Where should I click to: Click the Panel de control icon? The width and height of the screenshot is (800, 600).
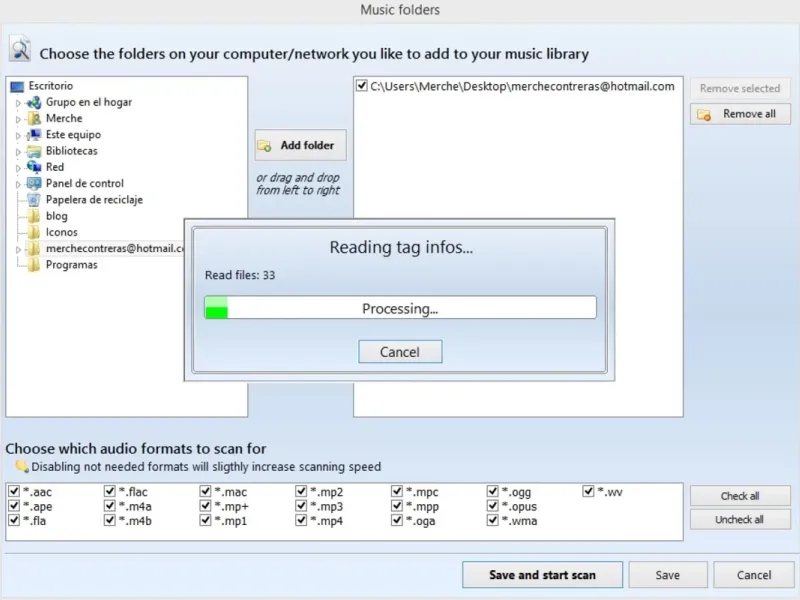coord(34,183)
